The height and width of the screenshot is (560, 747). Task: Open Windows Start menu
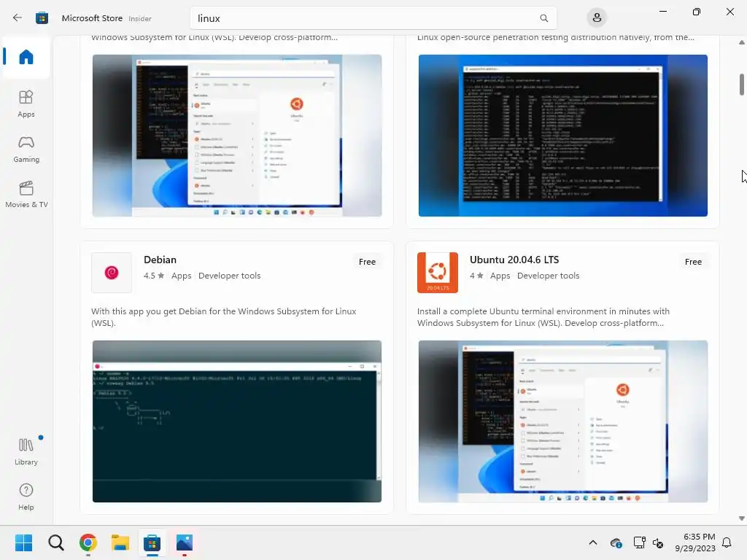[x=24, y=542]
